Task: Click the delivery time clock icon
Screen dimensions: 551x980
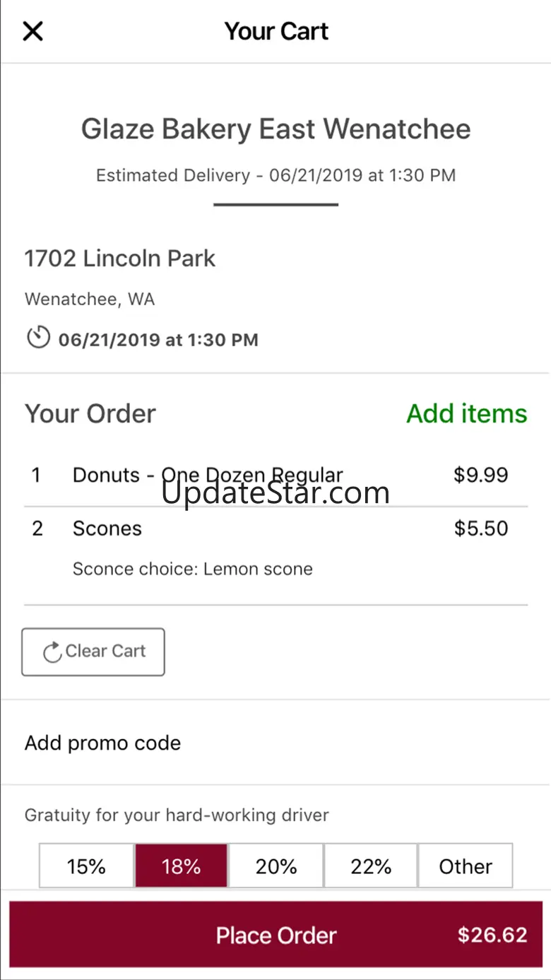Action: pyautogui.click(x=38, y=338)
